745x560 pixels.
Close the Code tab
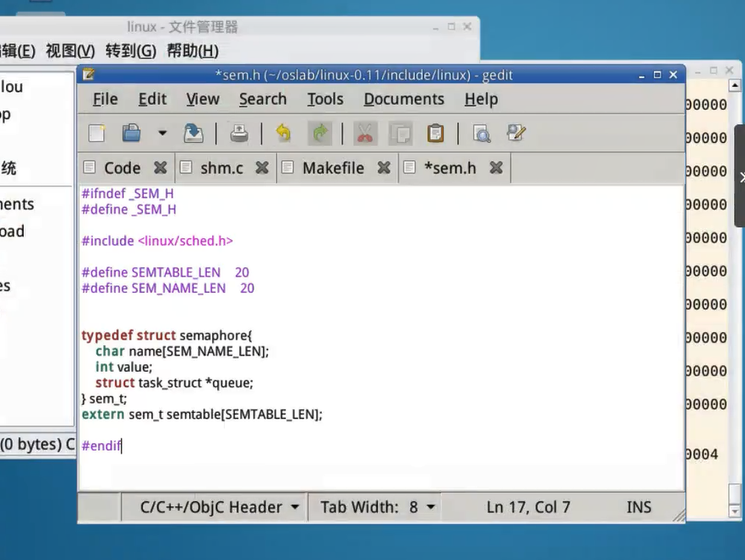pos(160,169)
